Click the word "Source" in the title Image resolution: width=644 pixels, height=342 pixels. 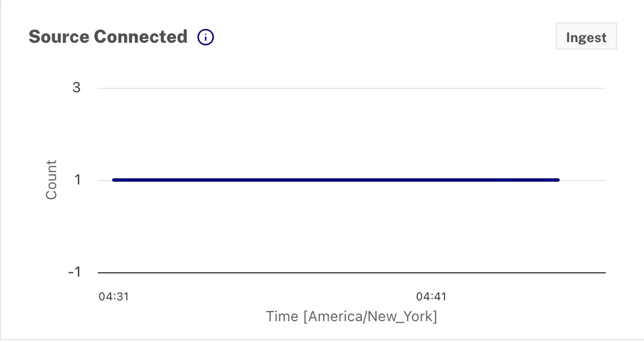pyautogui.click(x=59, y=37)
